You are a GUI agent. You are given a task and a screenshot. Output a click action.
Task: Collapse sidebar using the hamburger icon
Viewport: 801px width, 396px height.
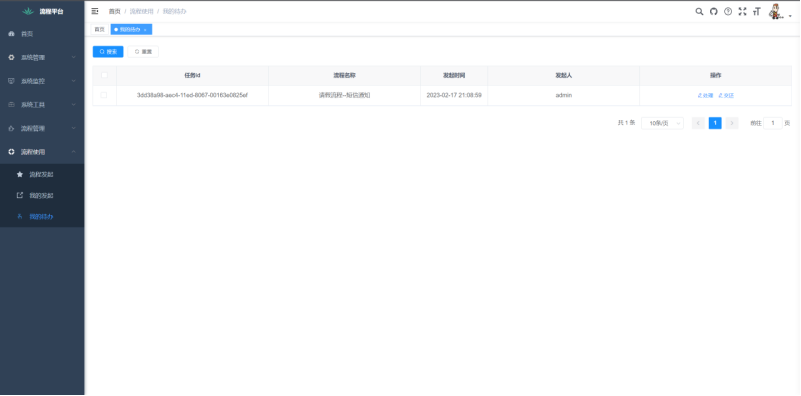coord(95,11)
